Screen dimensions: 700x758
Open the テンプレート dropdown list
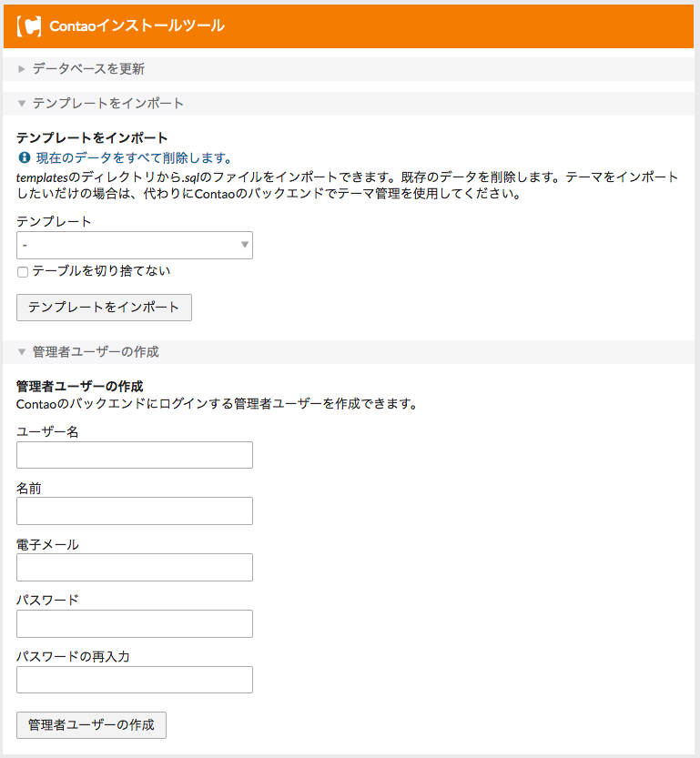(x=135, y=245)
